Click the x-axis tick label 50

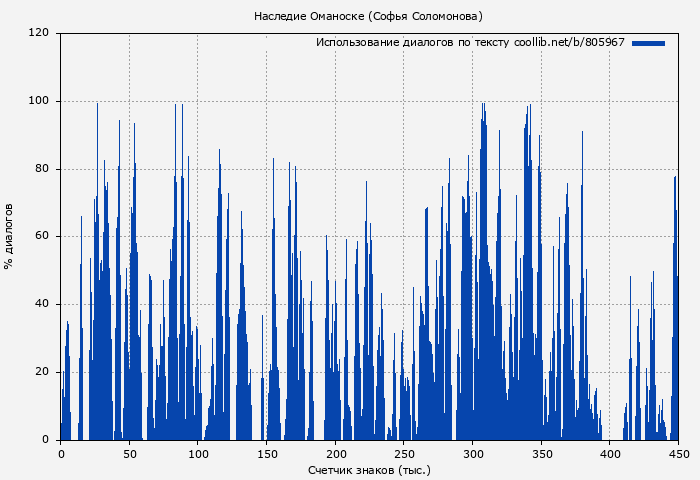[129, 454]
